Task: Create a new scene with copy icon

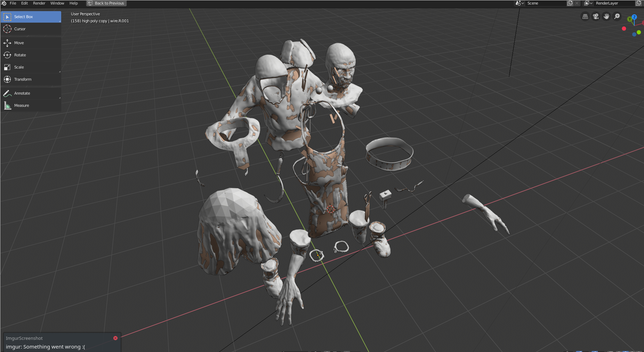Action: 570,3
